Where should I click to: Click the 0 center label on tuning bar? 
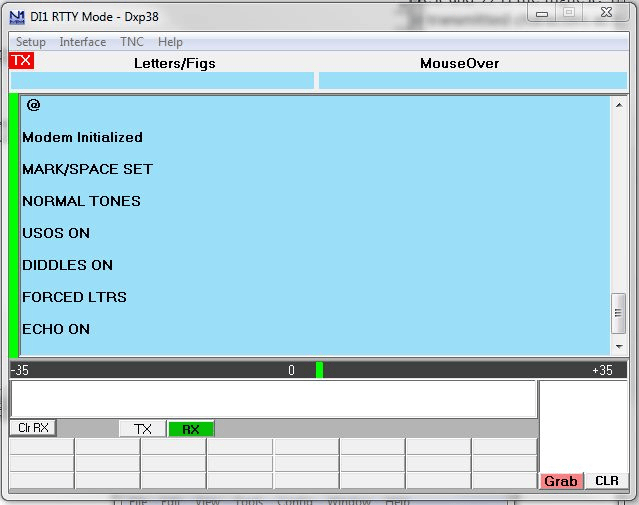tap(291, 370)
